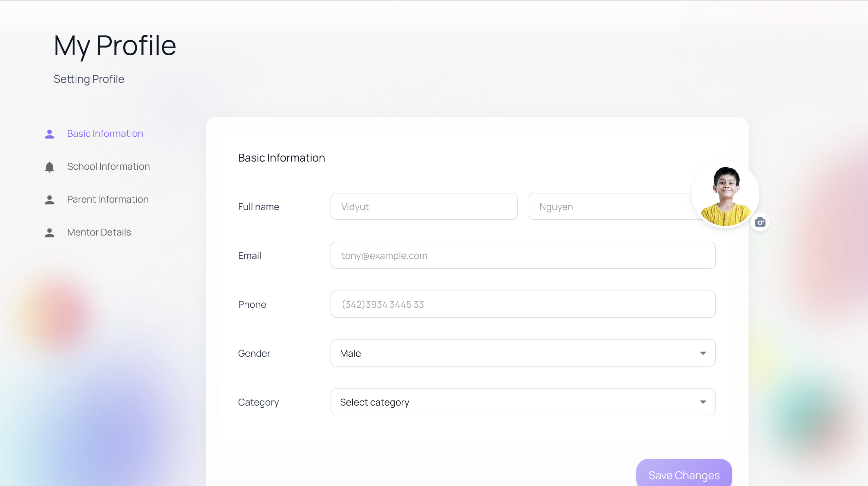Click the Category dropdown arrow
Image resolution: width=868 pixels, height=486 pixels.
click(703, 402)
